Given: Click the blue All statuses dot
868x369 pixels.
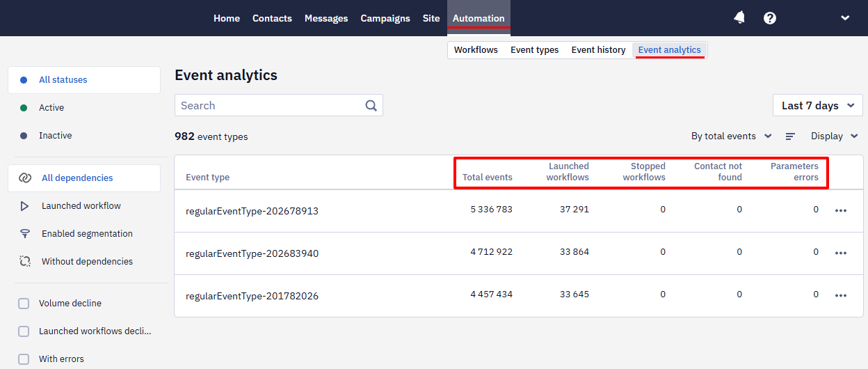Looking at the screenshot, I should pyautogui.click(x=24, y=80).
